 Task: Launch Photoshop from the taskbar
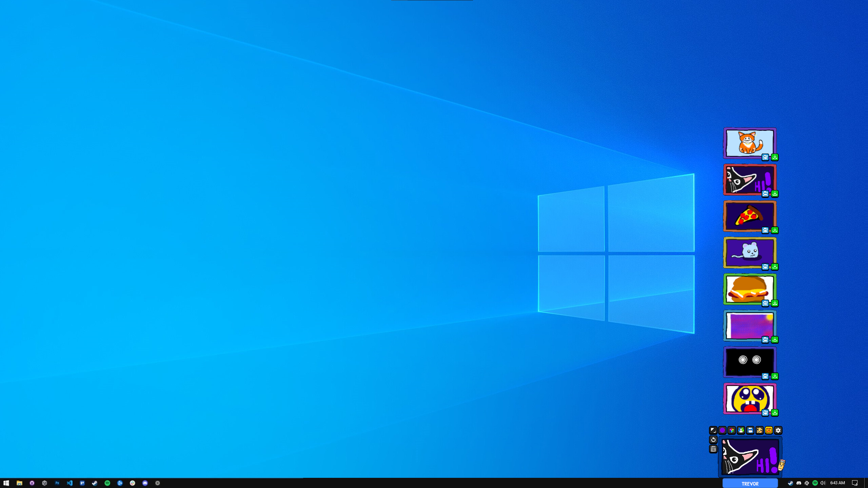[57, 483]
